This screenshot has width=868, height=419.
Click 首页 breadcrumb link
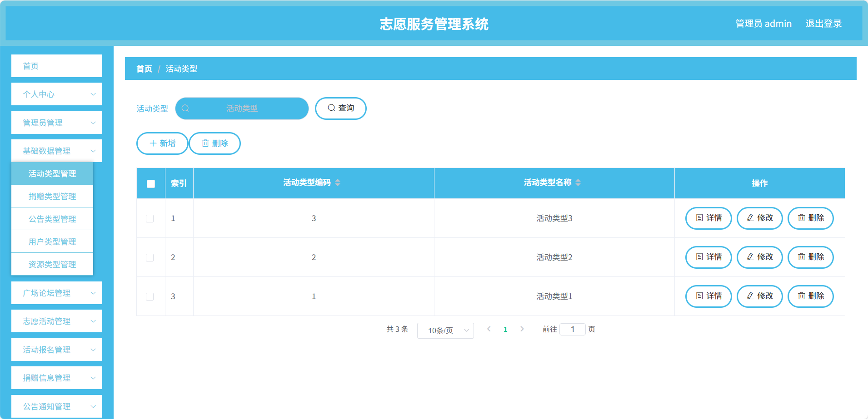[x=145, y=69]
